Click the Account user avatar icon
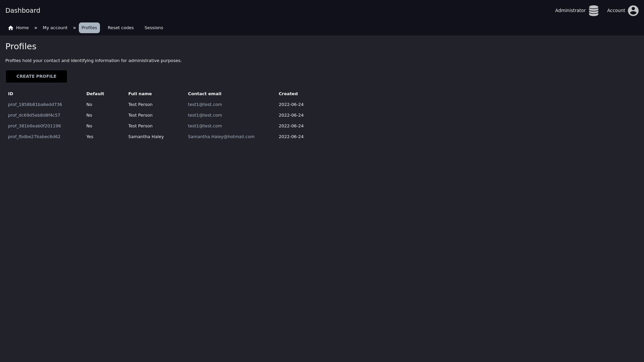 pos(633,11)
